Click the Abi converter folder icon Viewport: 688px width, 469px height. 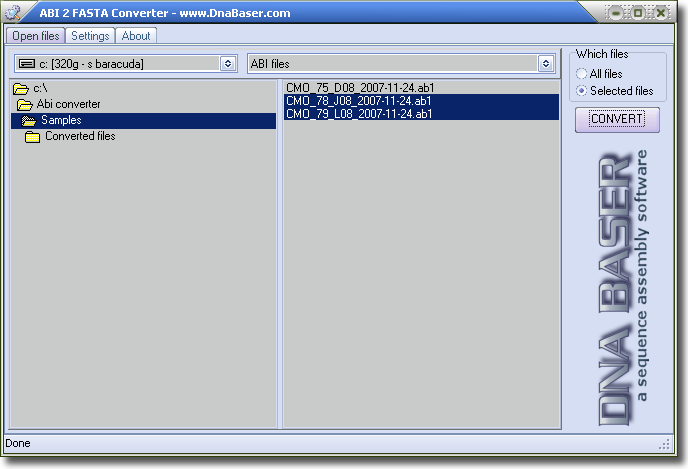point(25,104)
